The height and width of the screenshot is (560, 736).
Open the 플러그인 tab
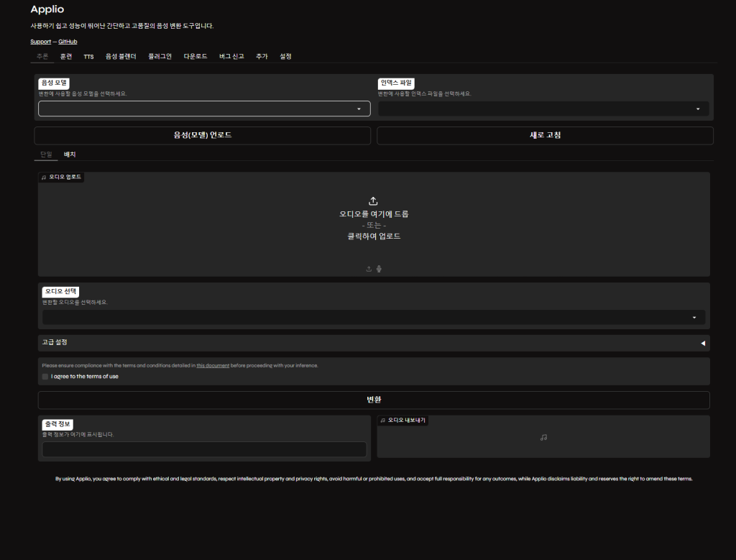[x=160, y=56]
